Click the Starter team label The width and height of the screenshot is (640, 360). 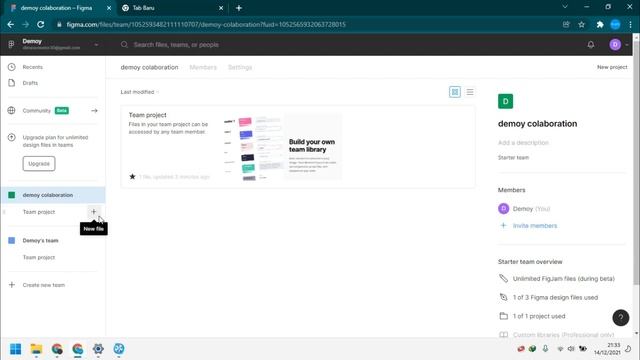[513, 157]
